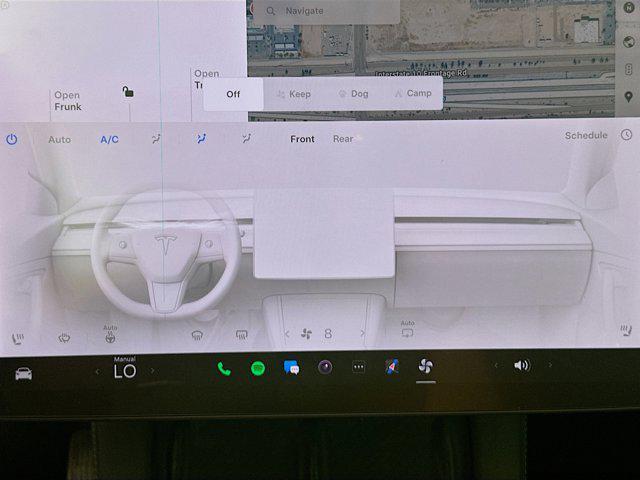The height and width of the screenshot is (480, 640).
Task: Tap the unlock padlock icon
Action: 128,92
